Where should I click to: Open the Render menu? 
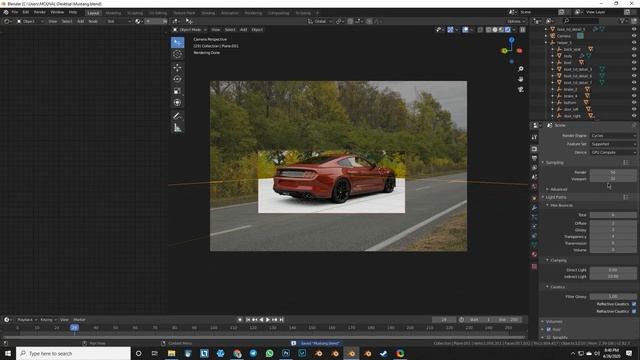pyautogui.click(x=40, y=12)
